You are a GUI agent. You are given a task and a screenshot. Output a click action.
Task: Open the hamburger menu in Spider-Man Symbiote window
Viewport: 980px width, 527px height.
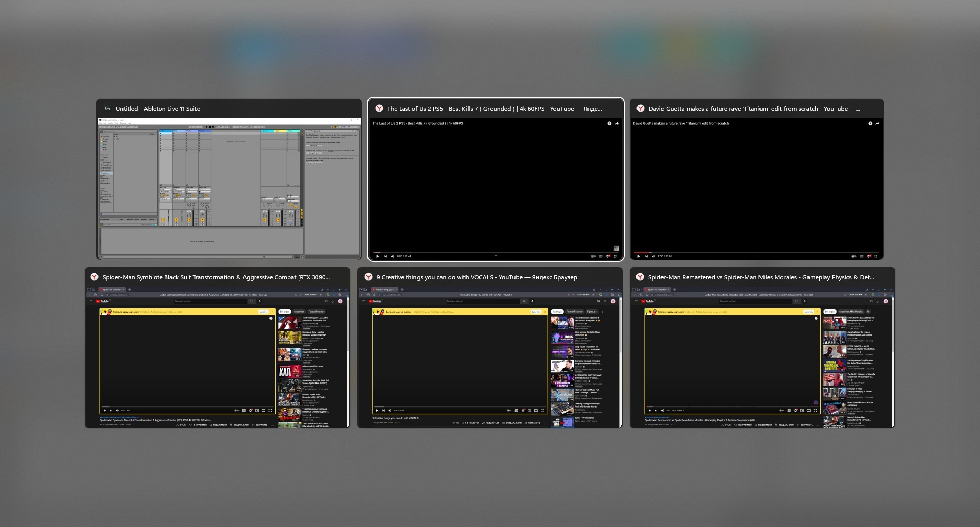[x=91, y=301]
